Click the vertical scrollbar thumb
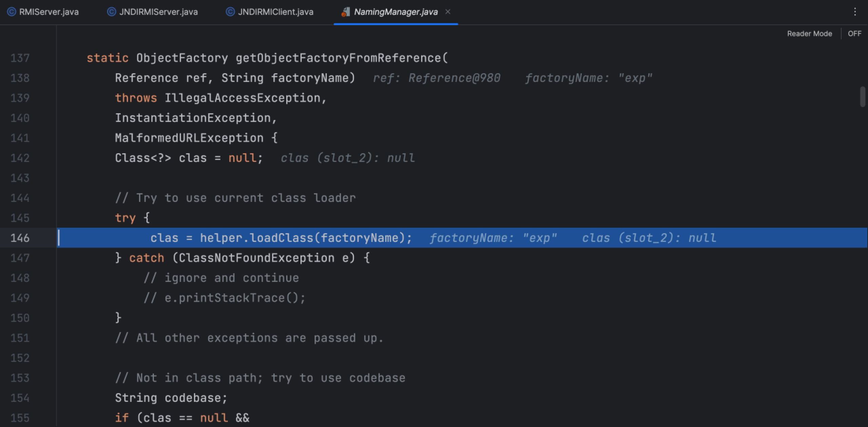868x427 pixels. point(863,97)
